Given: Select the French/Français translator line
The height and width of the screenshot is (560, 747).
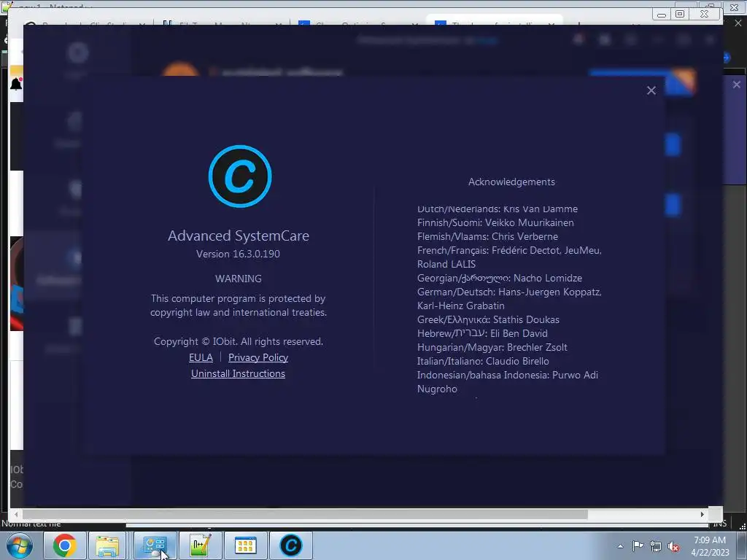Looking at the screenshot, I should [x=509, y=257].
